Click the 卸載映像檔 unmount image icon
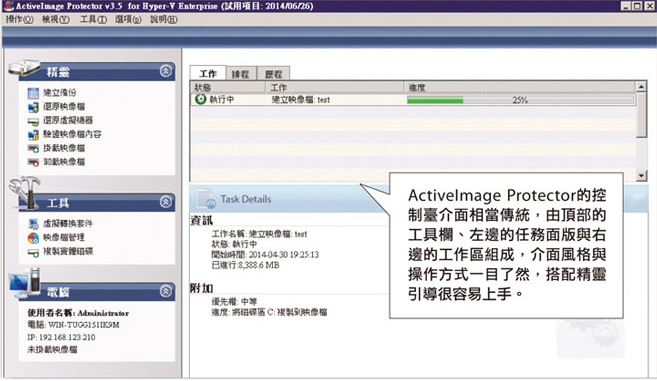The width and height of the screenshot is (657, 381). [x=33, y=163]
